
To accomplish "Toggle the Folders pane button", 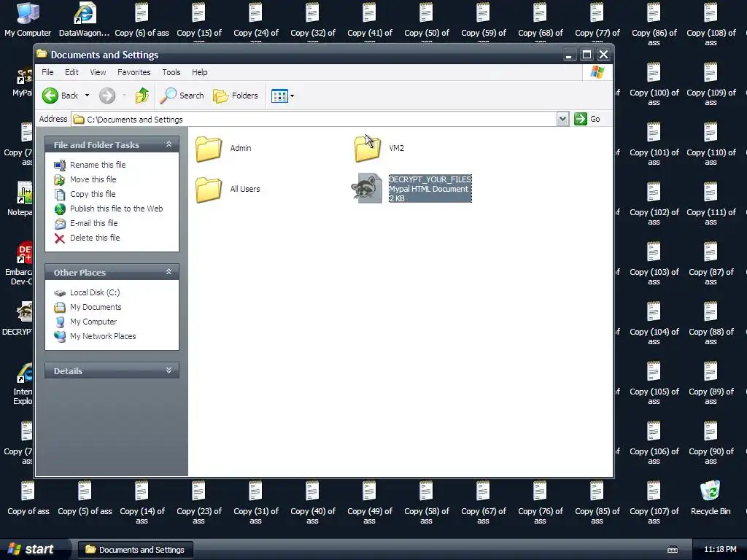I will (x=236, y=96).
